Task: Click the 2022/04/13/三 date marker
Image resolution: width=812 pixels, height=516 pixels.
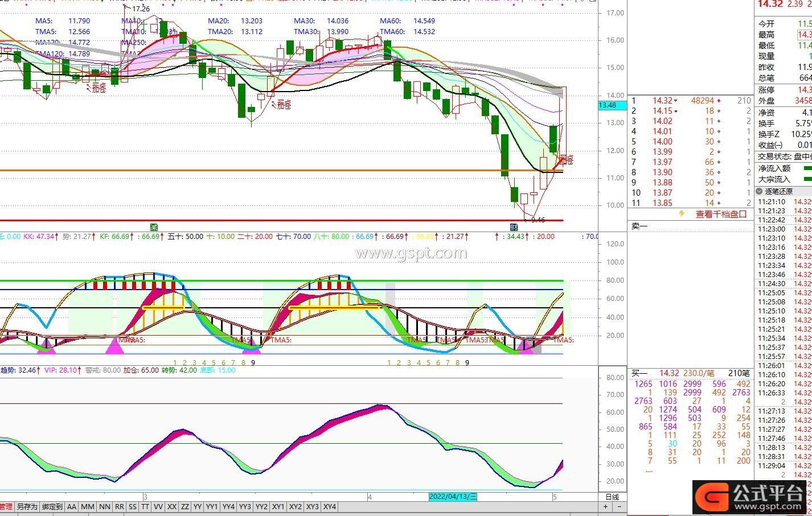Action: [453, 497]
